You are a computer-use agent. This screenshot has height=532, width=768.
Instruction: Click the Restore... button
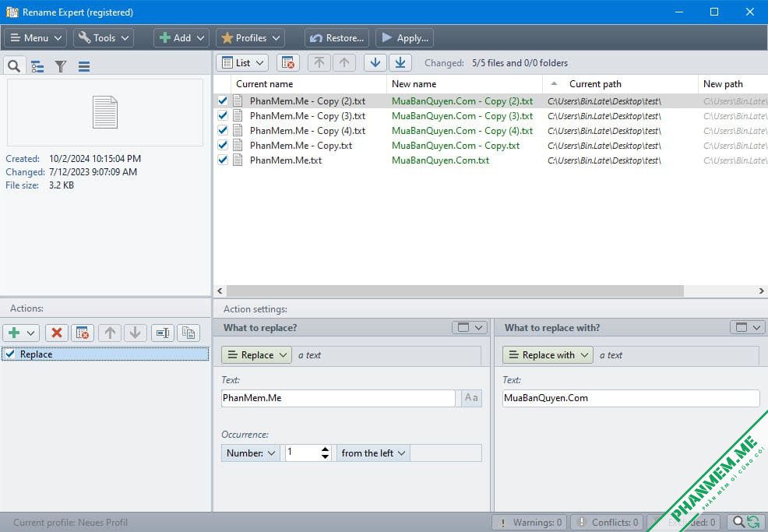click(x=337, y=37)
